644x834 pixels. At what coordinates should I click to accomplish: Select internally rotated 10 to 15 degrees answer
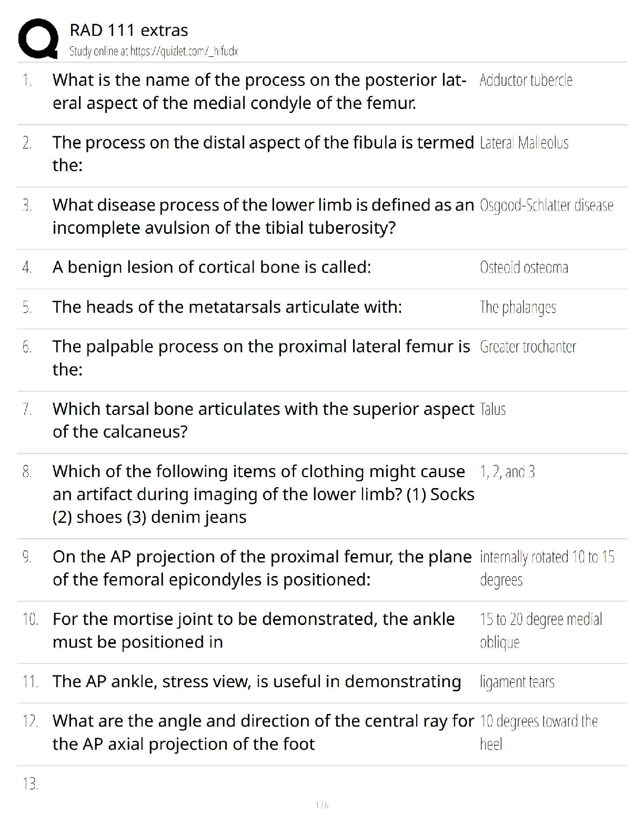[547, 568]
